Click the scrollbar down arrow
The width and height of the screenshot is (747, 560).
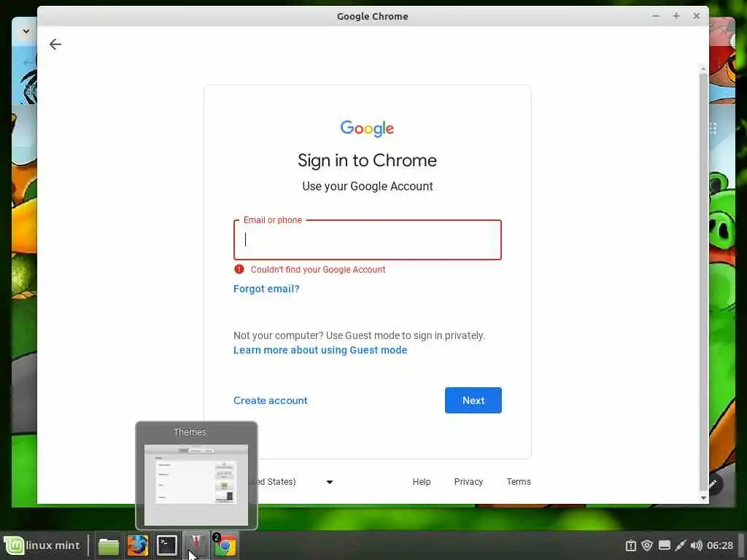[x=703, y=497]
